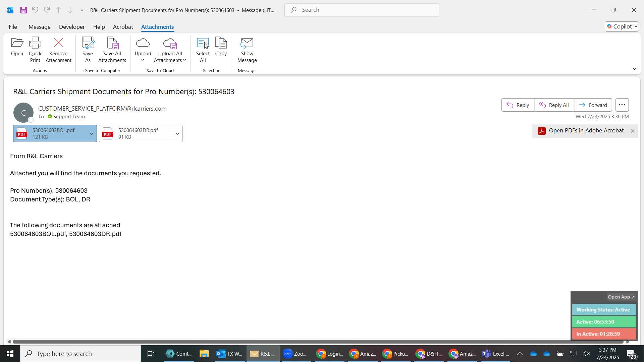Open the Help tab
644x362 pixels.
point(99,27)
